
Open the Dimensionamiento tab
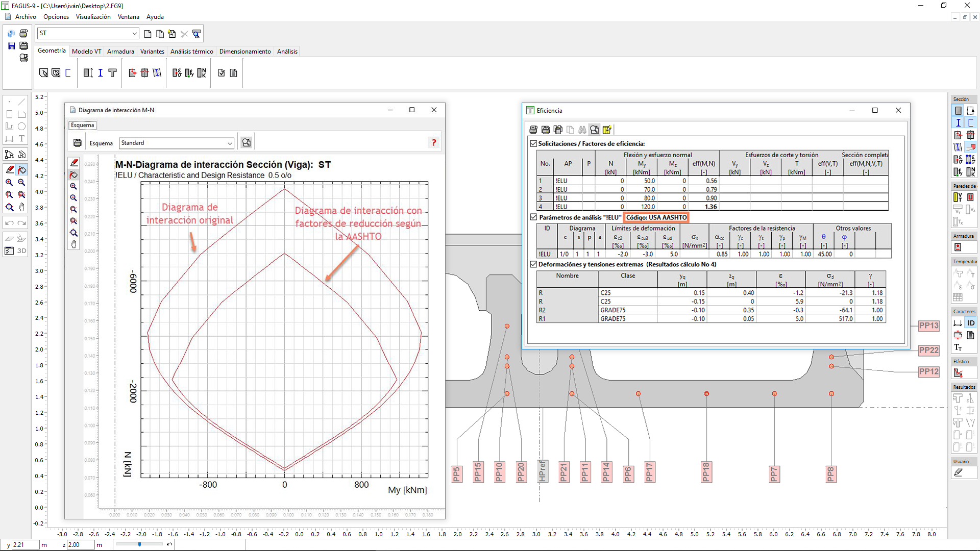click(x=245, y=52)
